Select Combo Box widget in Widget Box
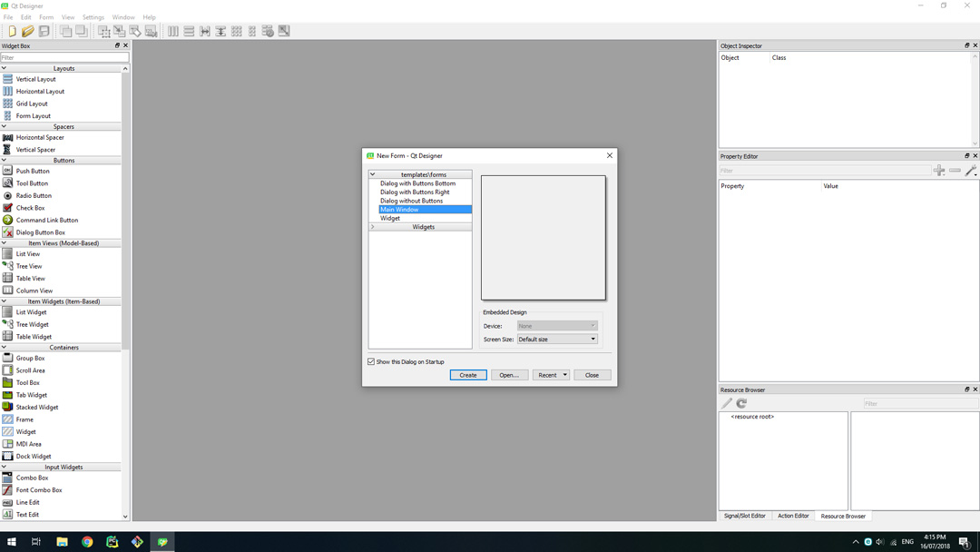Viewport: 980px width, 552px height. coord(32,478)
